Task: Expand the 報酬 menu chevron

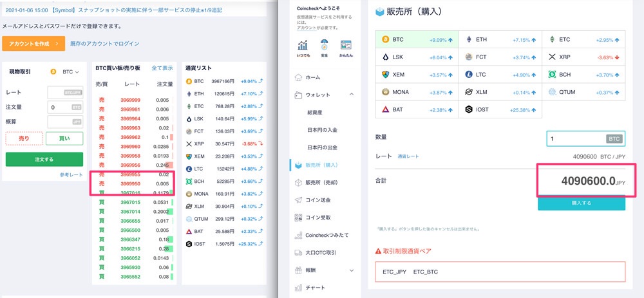Action: click(x=352, y=270)
